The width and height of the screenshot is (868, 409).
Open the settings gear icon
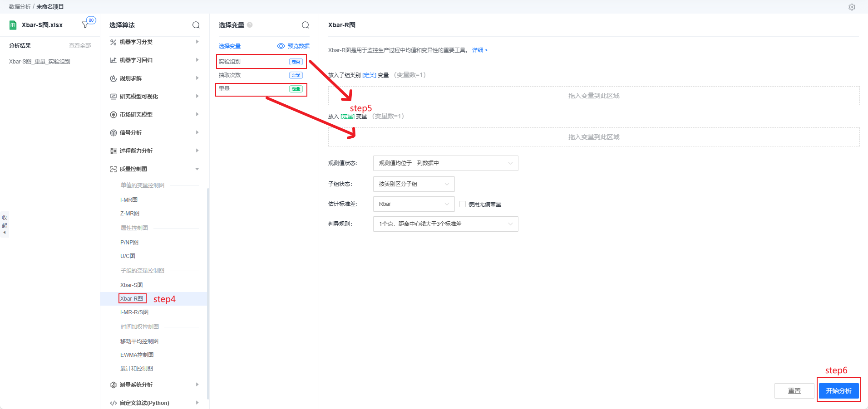pyautogui.click(x=852, y=7)
